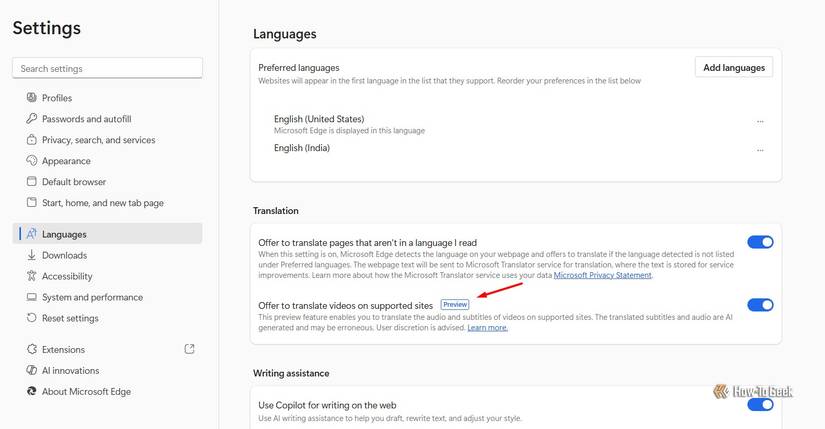Click the English (United States) language row

pos(516,124)
